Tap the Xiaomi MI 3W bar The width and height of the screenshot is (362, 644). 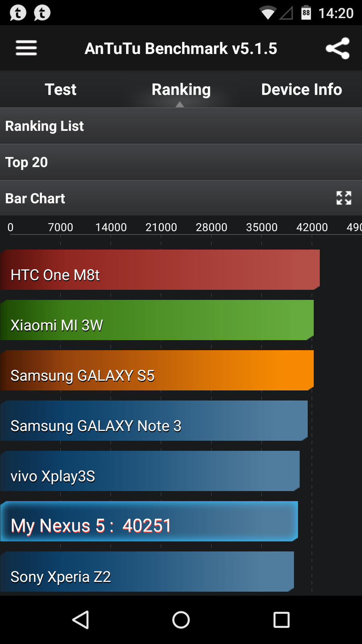pyautogui.click(x=157, y=320)
